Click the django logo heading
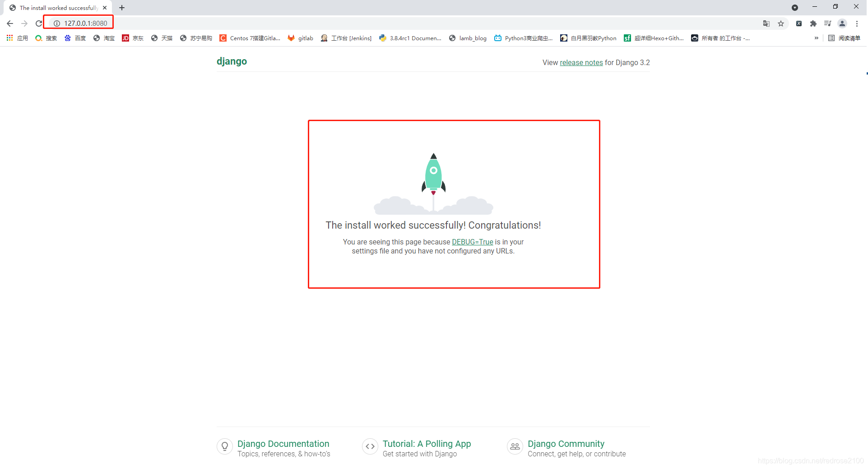 point(232,61)
